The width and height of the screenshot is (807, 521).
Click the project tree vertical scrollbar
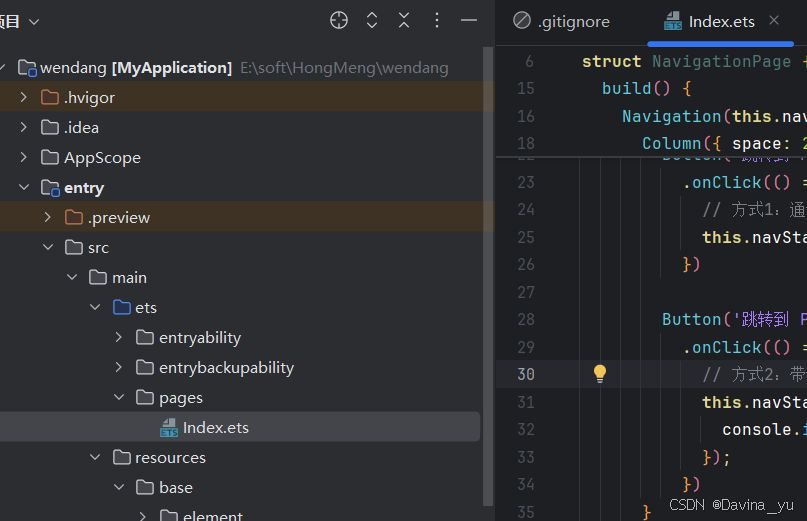click(488, 276)
